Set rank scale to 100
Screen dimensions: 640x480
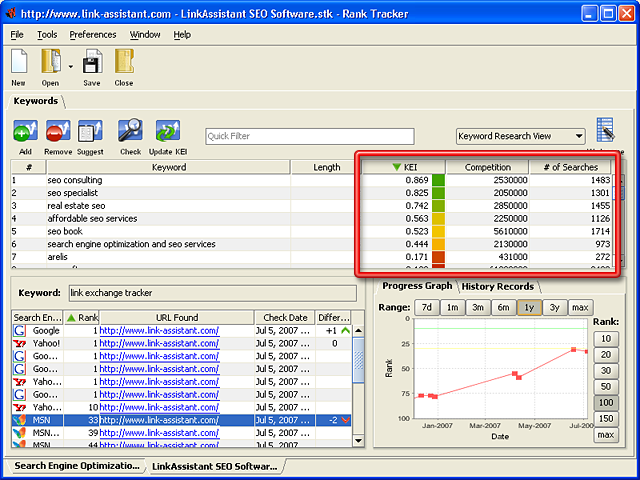pyautogui.click(x=606, y=403)
